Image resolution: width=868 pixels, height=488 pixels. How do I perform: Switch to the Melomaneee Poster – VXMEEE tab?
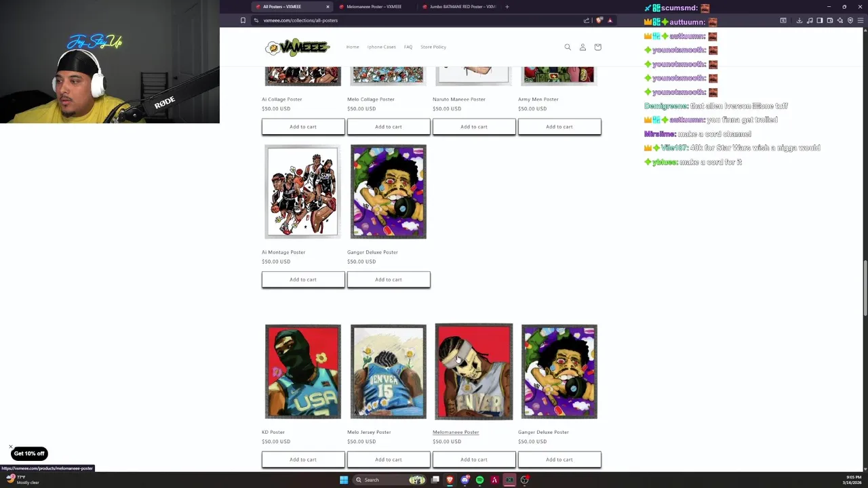tap(374, 7)
